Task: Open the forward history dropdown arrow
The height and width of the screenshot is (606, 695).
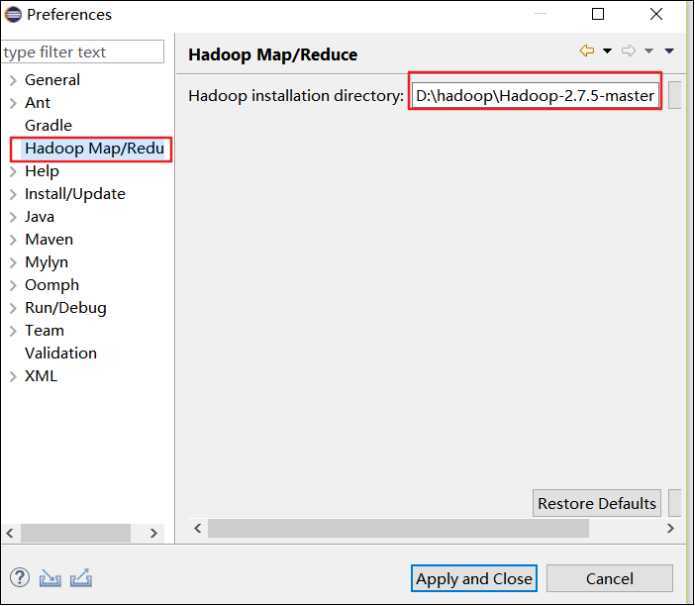Action: [x=649, y=51]
